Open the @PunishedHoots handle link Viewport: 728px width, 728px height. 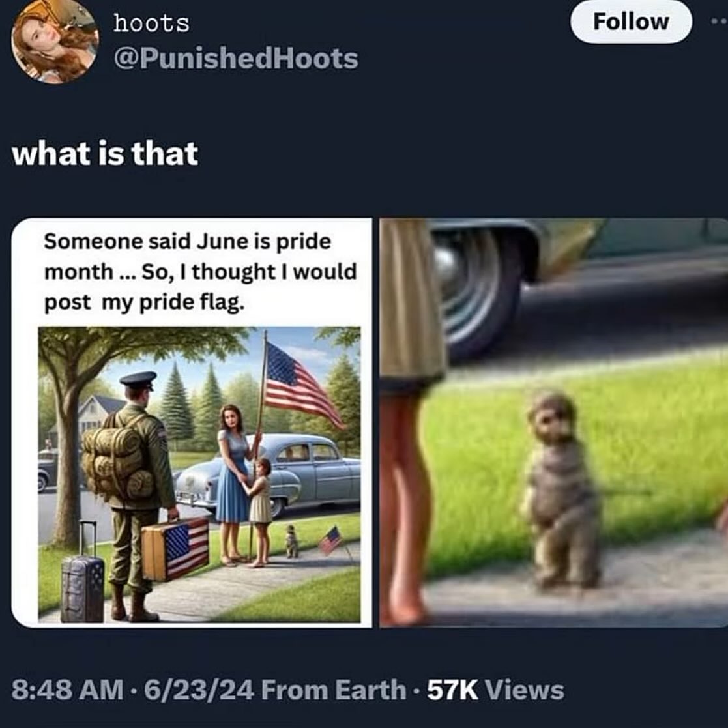(236, 59)
